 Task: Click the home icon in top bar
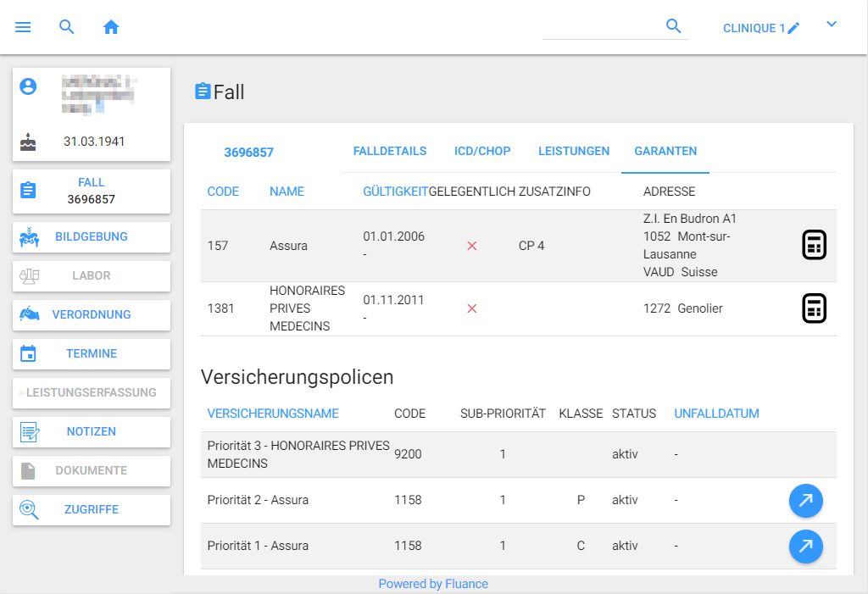pyautogui.click(x=111, y=27)
